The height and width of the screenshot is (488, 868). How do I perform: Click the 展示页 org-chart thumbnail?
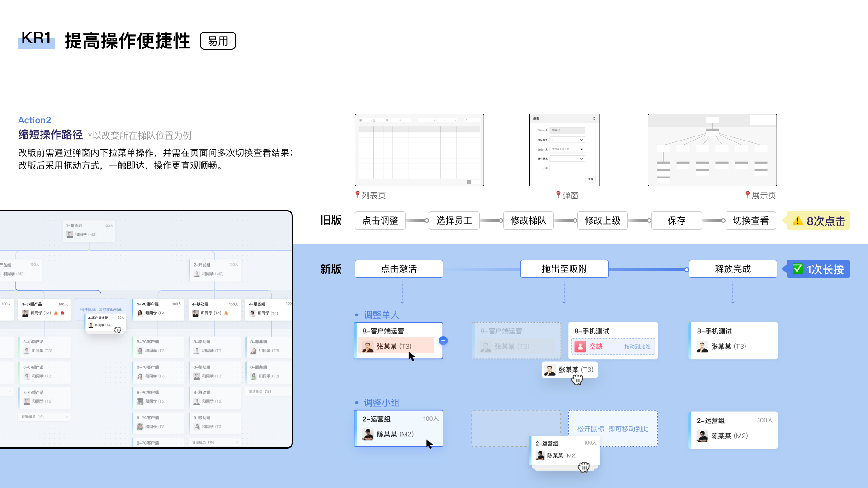coord(712,150)
